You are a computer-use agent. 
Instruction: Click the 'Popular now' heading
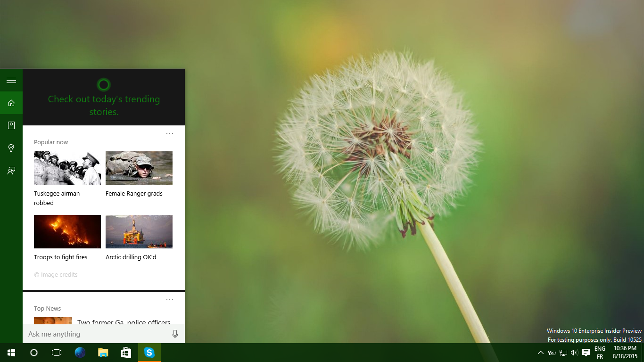click(x=51, y=142)
